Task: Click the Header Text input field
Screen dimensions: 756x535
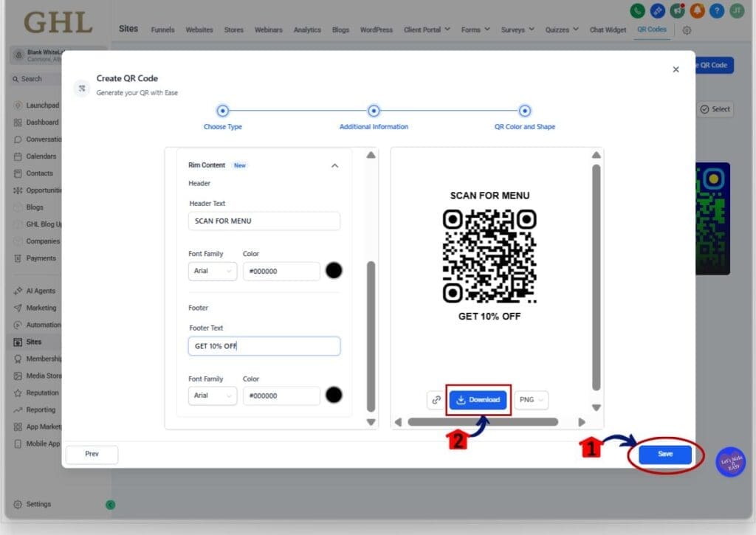Action: click(x=264, y=221)
